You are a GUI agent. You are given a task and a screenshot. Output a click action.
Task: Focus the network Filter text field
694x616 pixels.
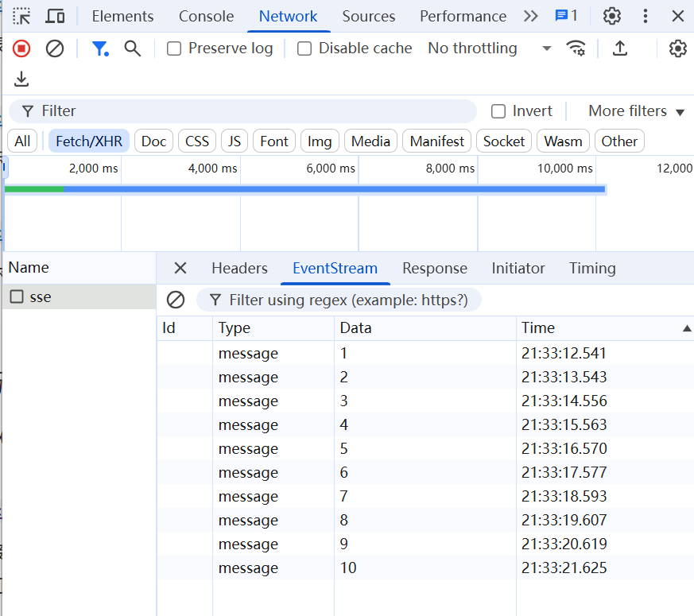[242, 111]
